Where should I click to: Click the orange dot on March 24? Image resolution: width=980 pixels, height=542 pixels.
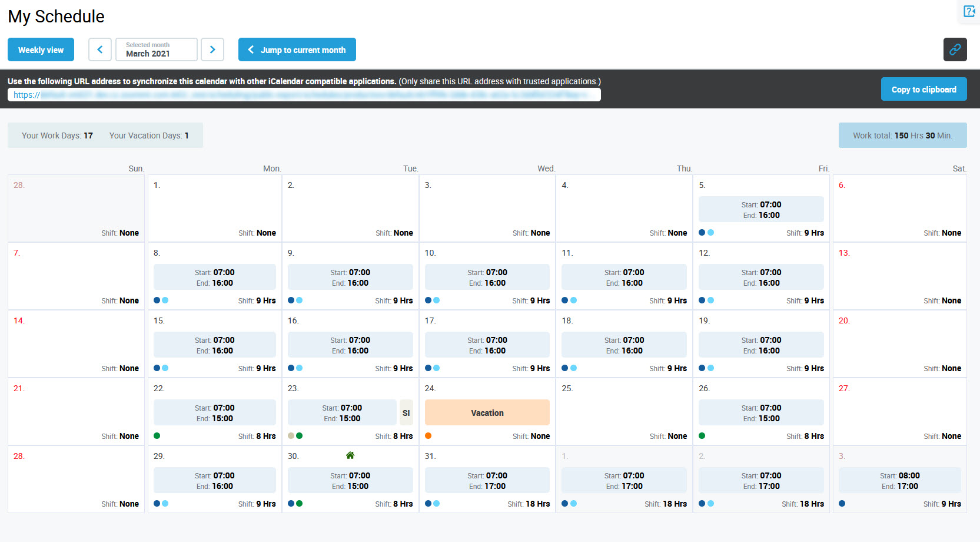point(428,436)
